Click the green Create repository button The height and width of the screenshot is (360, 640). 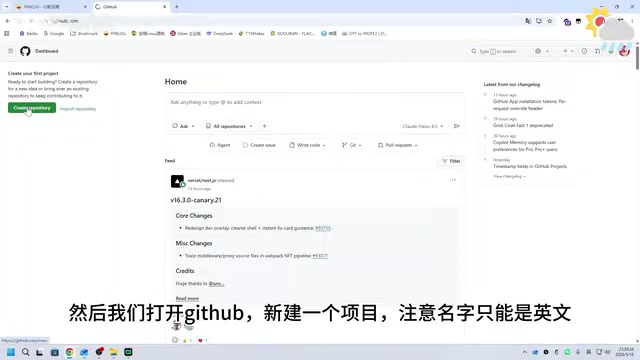click(32, 108)
